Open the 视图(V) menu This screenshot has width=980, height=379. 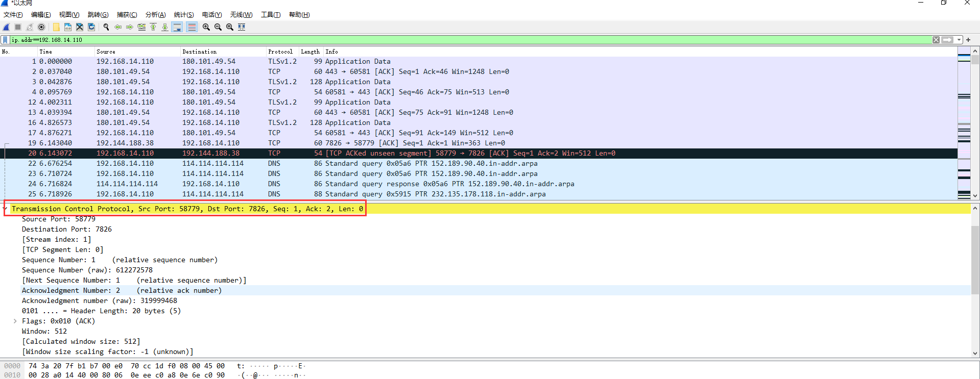(69, 15)
